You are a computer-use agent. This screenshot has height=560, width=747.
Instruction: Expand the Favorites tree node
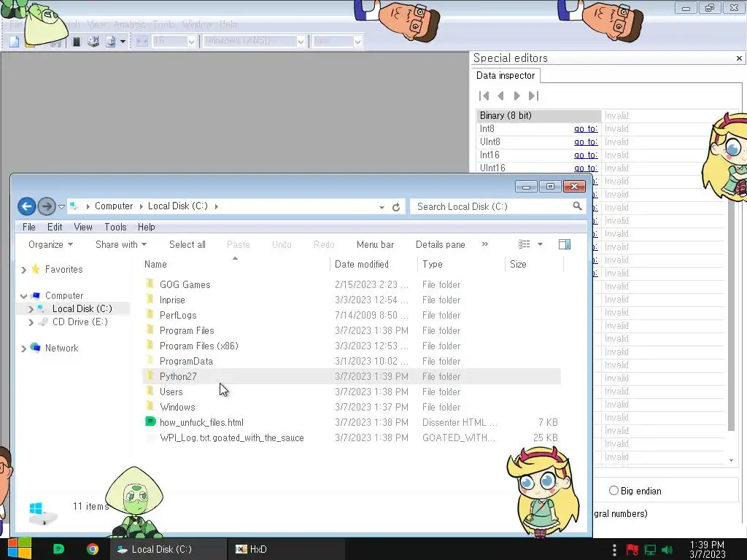[23, 270]
